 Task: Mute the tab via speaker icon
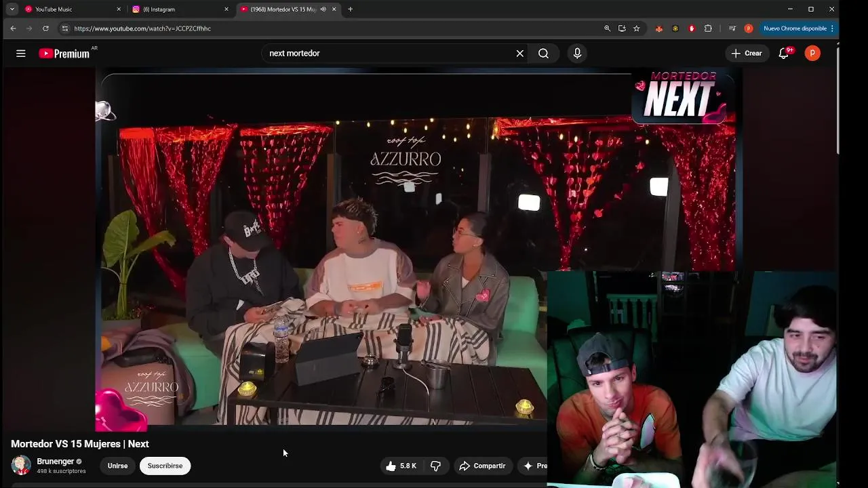tap(323, 9)
